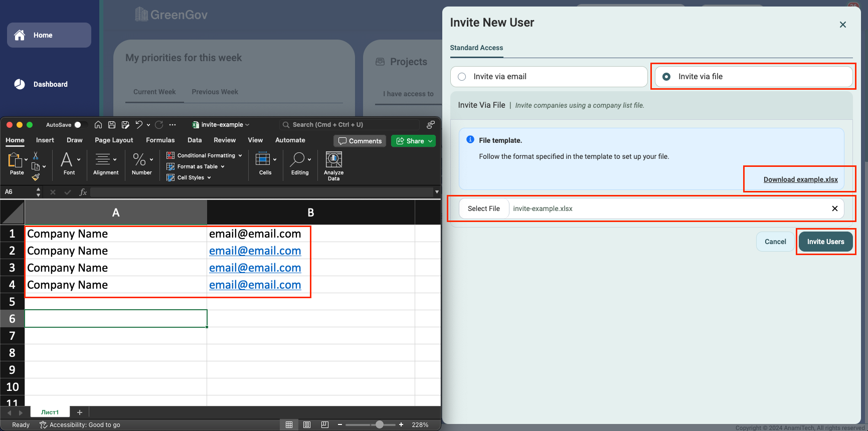This screenshot has width=868, height=431.
Task: Expand the Paste options arrow
Action: coord(26,159)
